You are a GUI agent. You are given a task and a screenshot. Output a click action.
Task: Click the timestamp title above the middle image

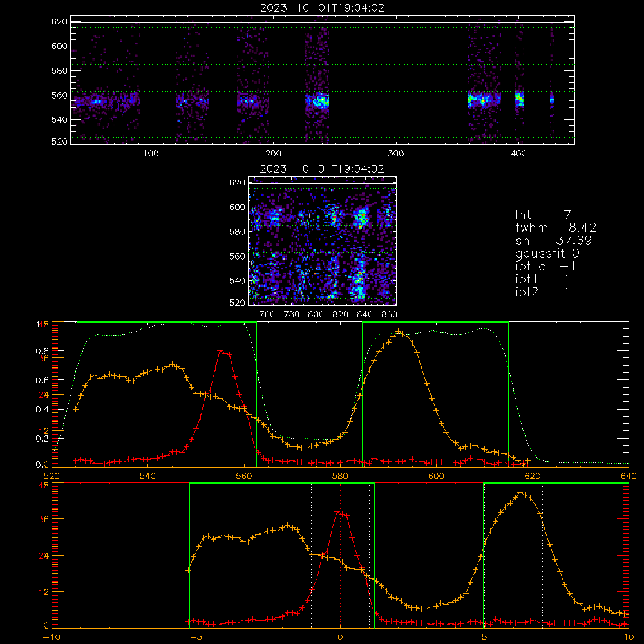coord(322,169)
